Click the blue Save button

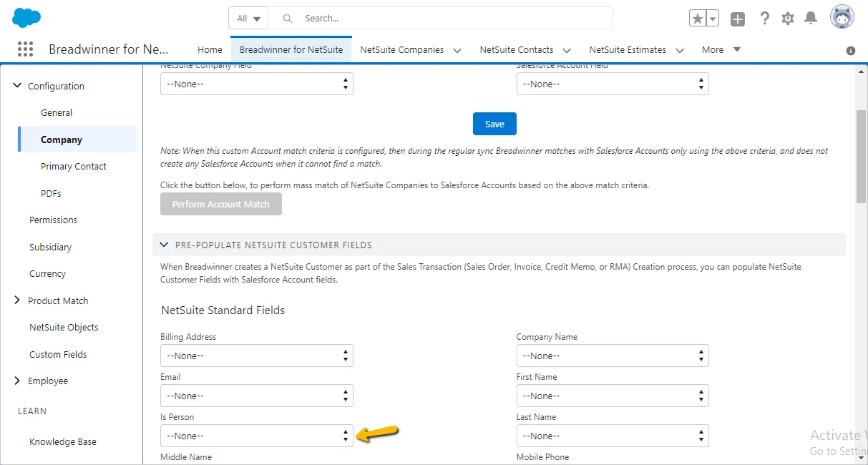[x=494, y=124]
